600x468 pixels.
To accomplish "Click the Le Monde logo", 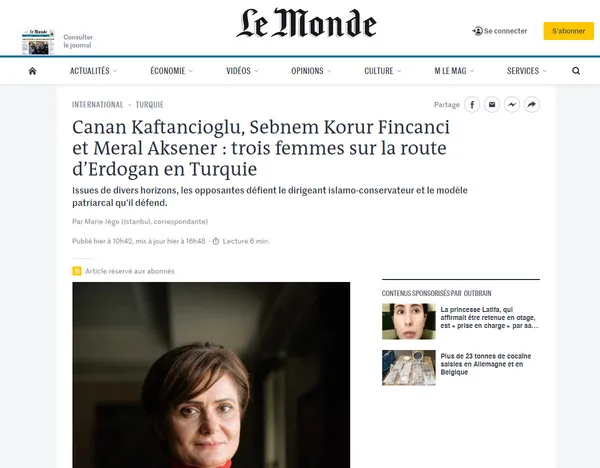I will click(x=306, y=25).
